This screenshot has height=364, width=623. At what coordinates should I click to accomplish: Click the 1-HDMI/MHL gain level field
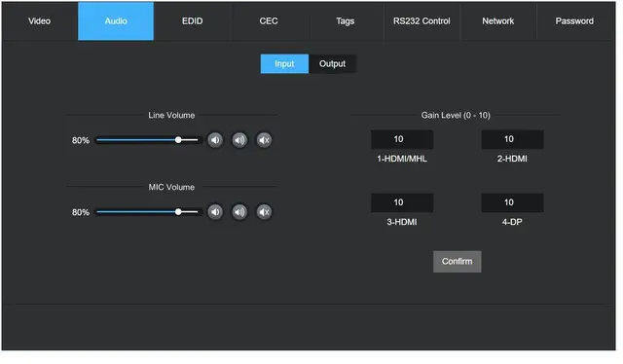[402, 139]
